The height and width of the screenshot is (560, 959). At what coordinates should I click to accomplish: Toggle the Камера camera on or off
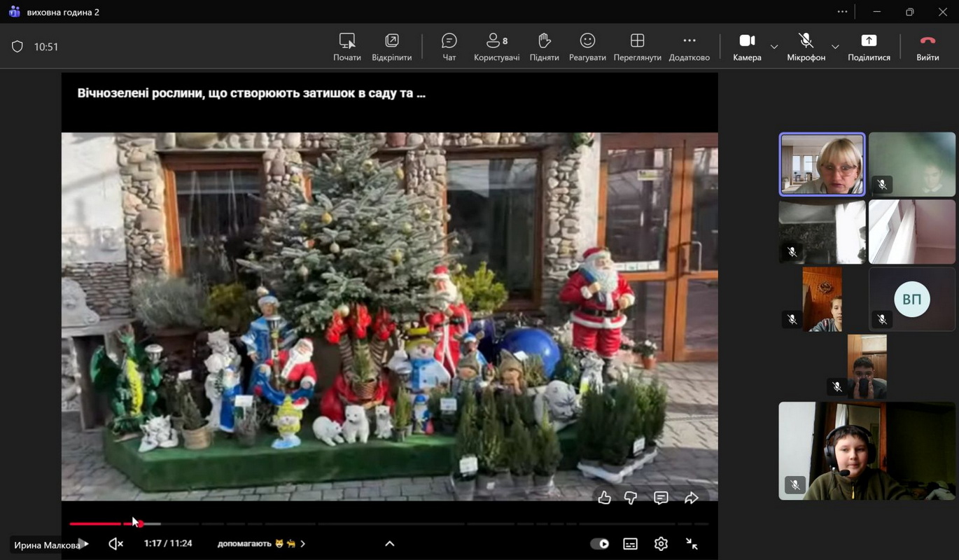747,46
